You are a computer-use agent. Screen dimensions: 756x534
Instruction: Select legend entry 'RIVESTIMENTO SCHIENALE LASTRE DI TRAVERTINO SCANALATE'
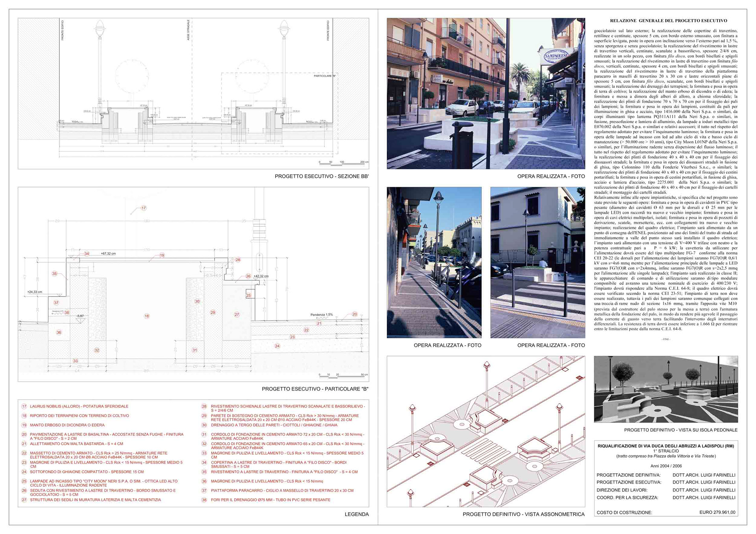(x=288, y=408)
